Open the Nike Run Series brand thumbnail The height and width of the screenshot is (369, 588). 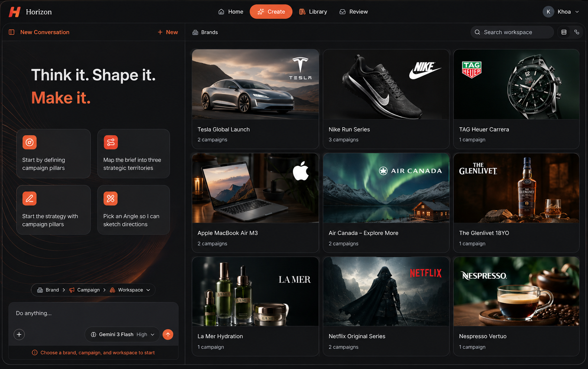click(x=386, y=84)
